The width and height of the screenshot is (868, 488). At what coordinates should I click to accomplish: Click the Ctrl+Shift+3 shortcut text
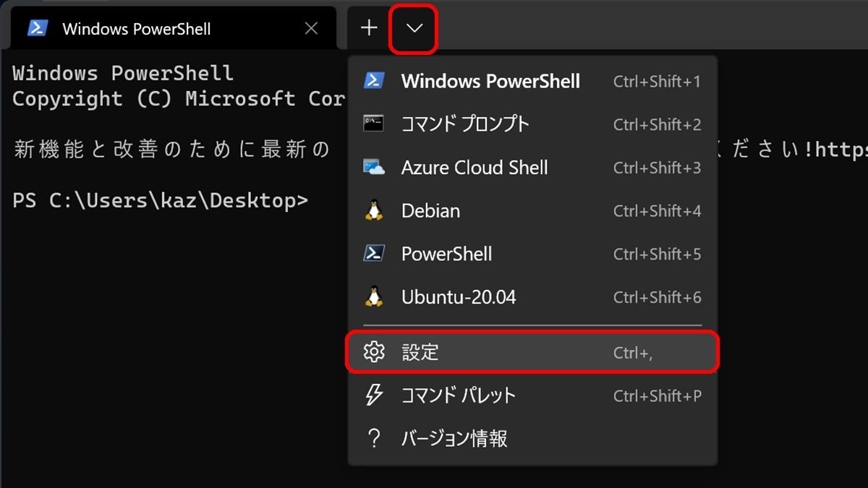(657, 168)
